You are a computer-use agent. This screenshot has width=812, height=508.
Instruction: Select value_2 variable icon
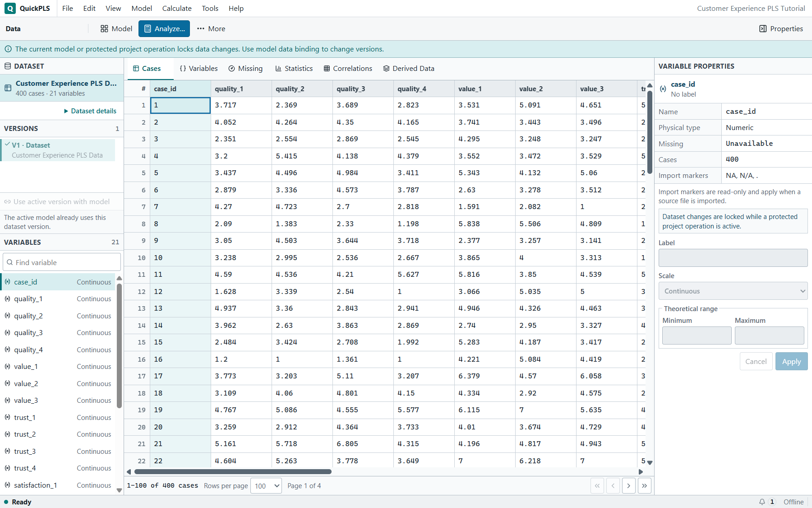[x=8, y=383]
